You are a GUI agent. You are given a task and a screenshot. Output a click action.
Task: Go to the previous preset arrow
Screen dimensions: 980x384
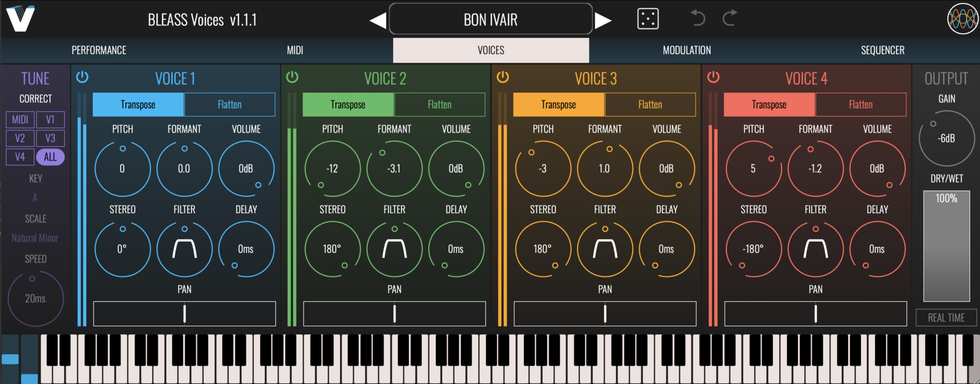378,20
